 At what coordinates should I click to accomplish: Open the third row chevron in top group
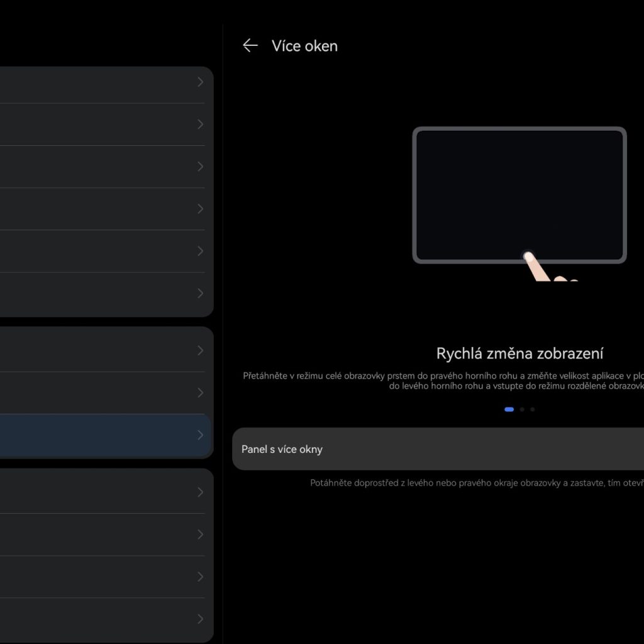pyautogui.click(x=200, y=167)
